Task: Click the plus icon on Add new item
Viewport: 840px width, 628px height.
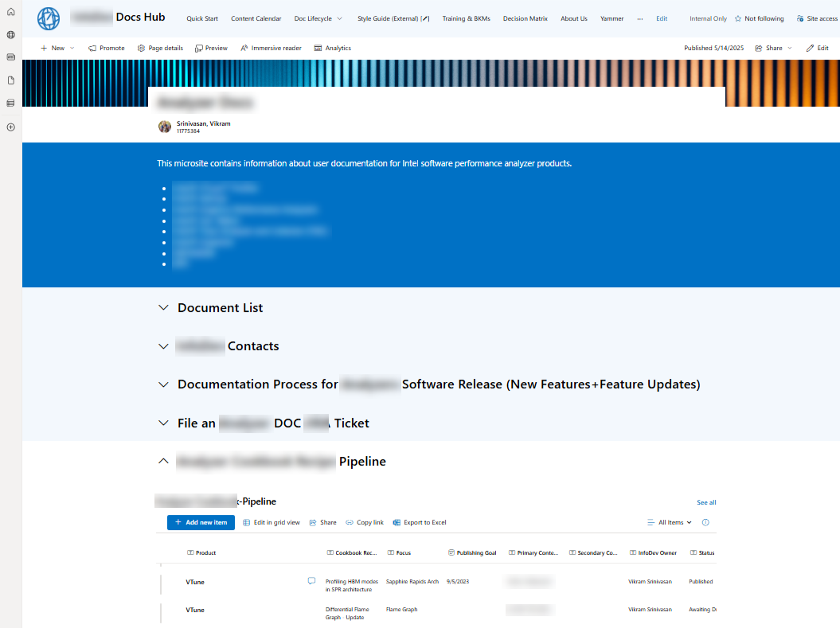Action: pyautogui.click(x=178, y=522)
